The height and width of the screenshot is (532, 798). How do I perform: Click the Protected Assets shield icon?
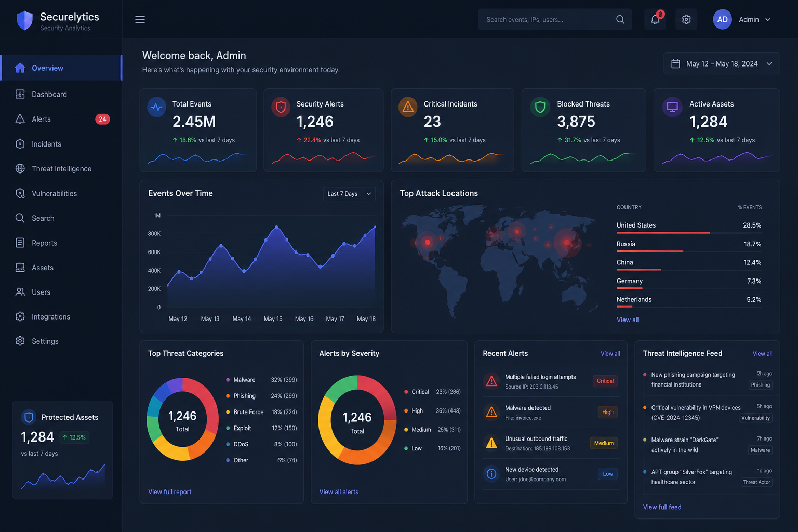(29, 417)
